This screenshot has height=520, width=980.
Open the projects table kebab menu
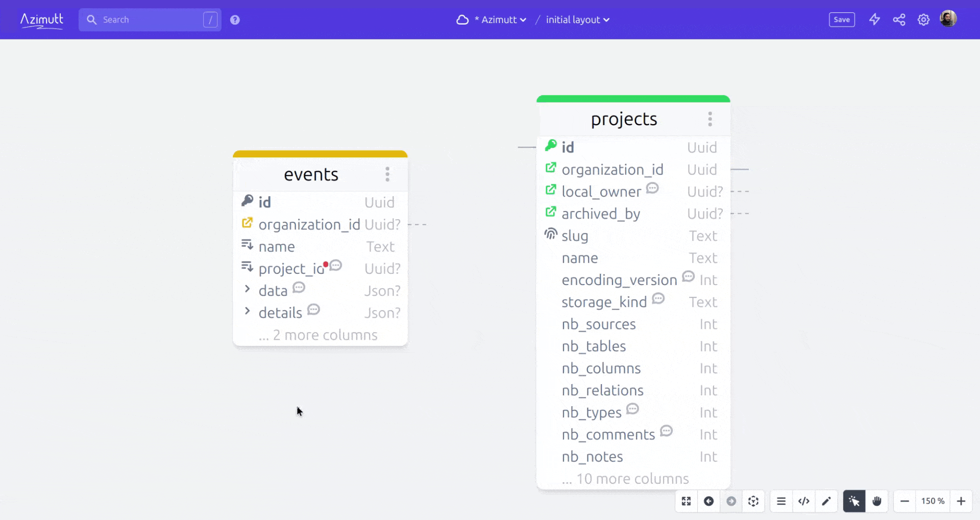pyautogui.click(x=709, y=119)
